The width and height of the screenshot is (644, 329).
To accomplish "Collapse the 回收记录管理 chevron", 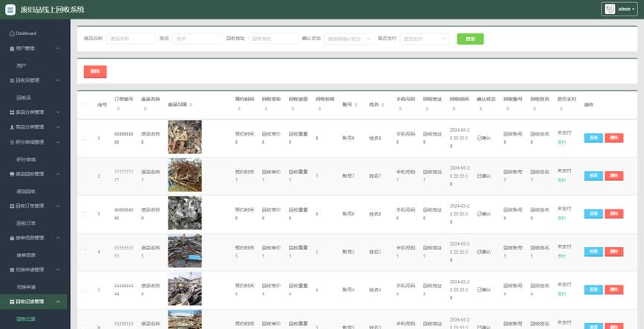I will [58, 301].
